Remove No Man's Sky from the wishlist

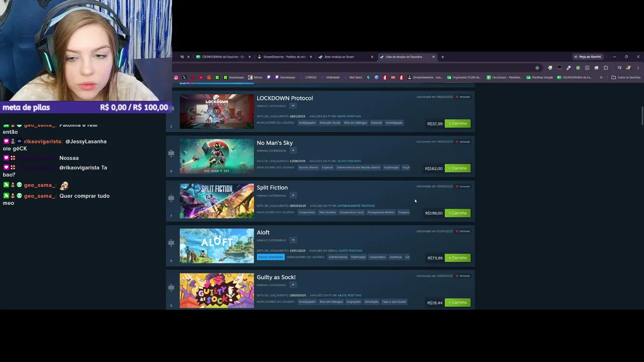pos(462,142)
